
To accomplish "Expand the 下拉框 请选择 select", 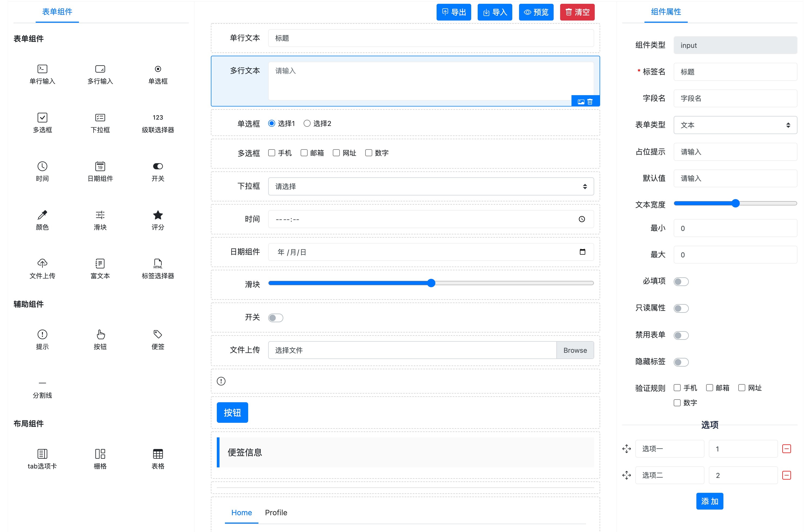I will point(431,187).
